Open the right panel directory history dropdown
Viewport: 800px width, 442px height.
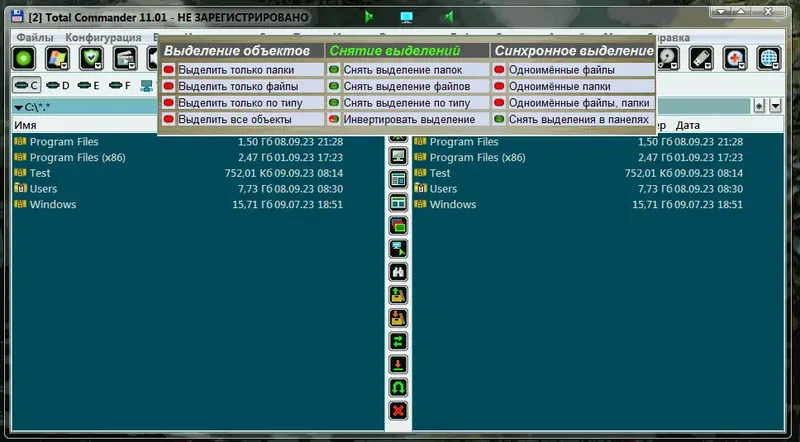775,106
